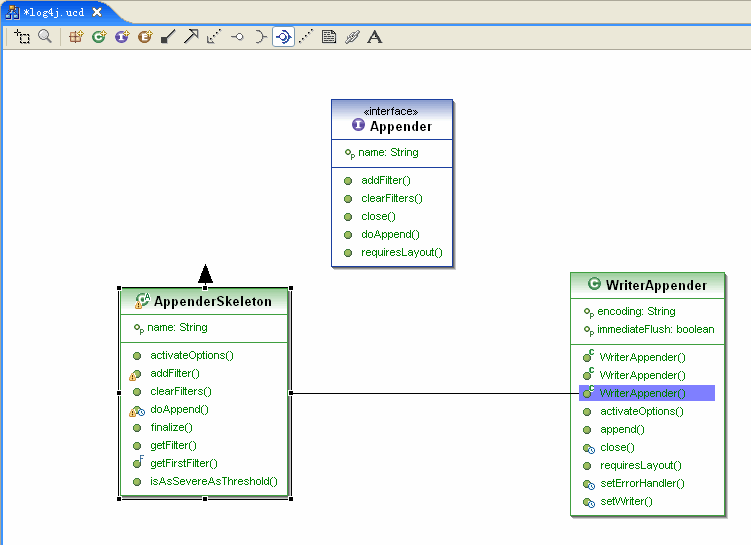Viewport: 751px width, 545px height.
Task: Select addFilter() in AppenderSkeleton
Action: point(175,374)
